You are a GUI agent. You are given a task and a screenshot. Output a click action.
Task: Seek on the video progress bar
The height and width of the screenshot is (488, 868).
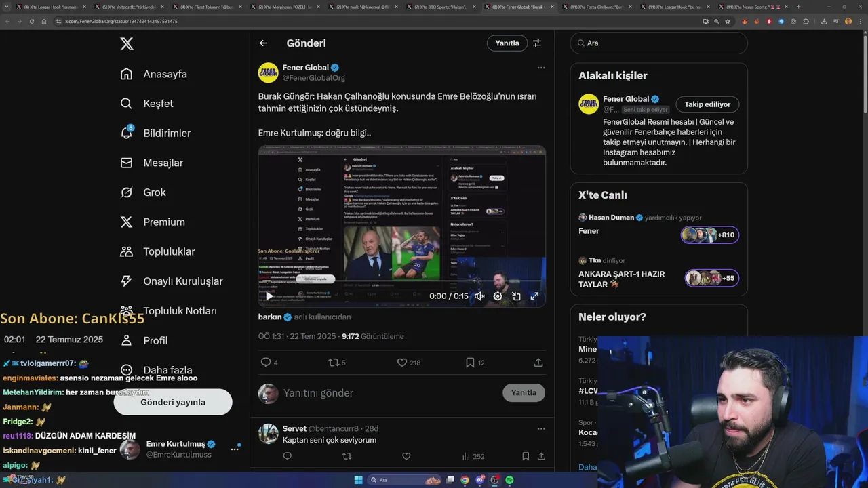(401, 281)
